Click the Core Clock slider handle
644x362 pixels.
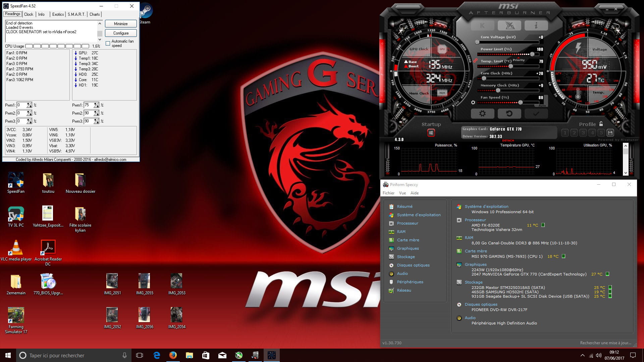(x=484, y=78)
